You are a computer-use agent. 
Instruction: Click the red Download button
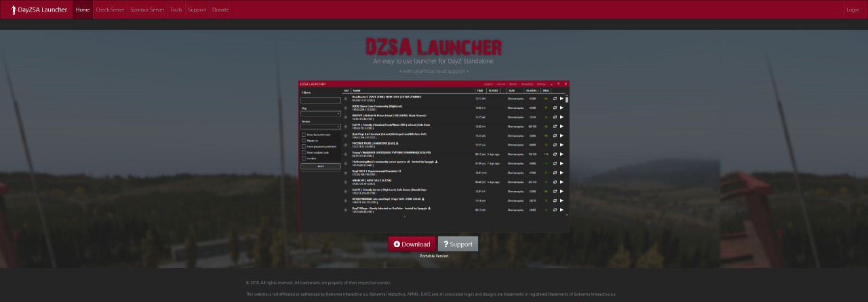[412, 244]
